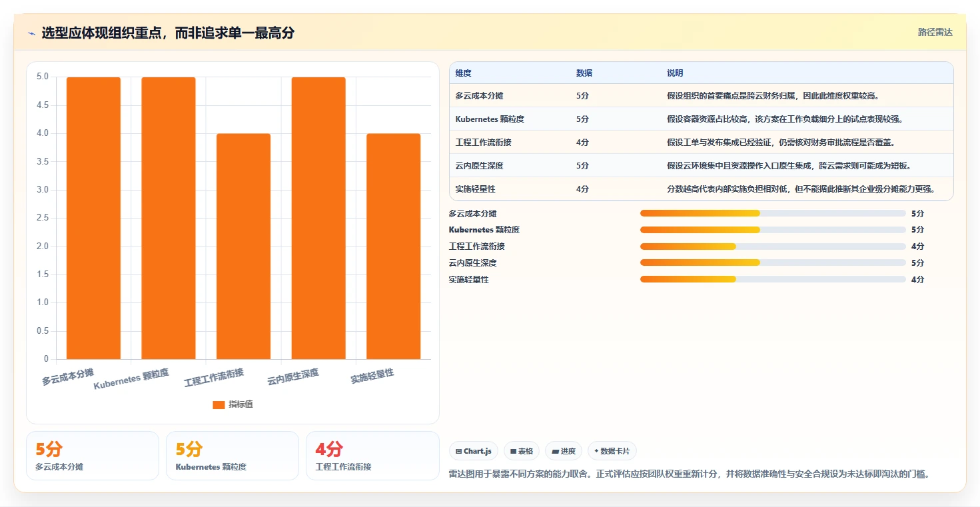
Task: Select the 表格 chip label
Action: (x=526, y=452)
